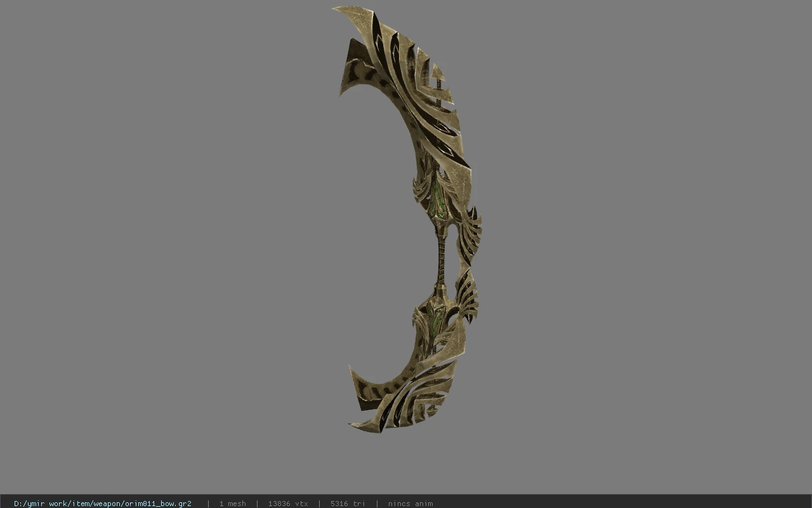Click the 'nincs anim' status entry

coord(410,504)
